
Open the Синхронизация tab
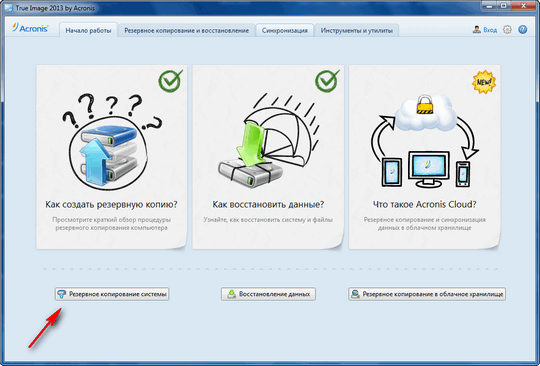click(284, 30)
